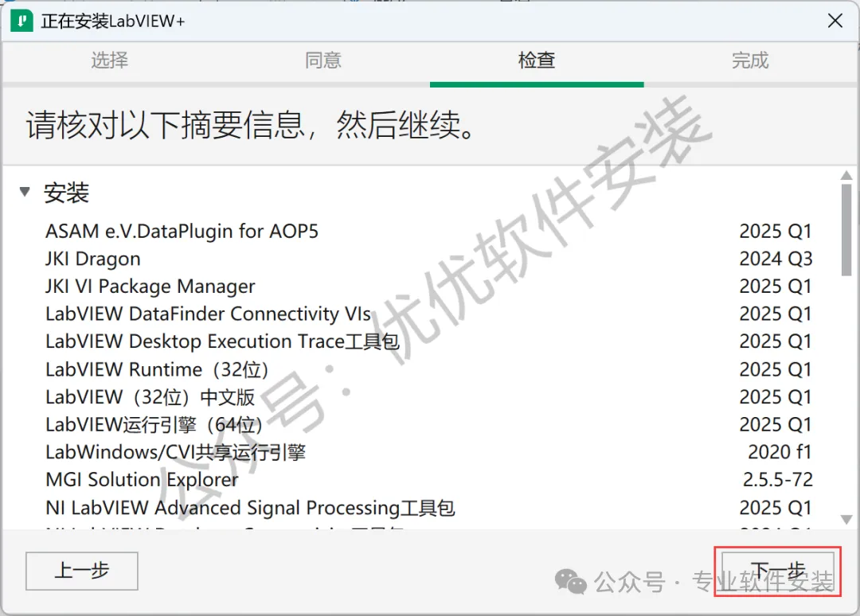Image resolution: width=860 pixels, height=616 pixels.
Task: Click the 安装 section heading
Action: [x=66, y=193]
